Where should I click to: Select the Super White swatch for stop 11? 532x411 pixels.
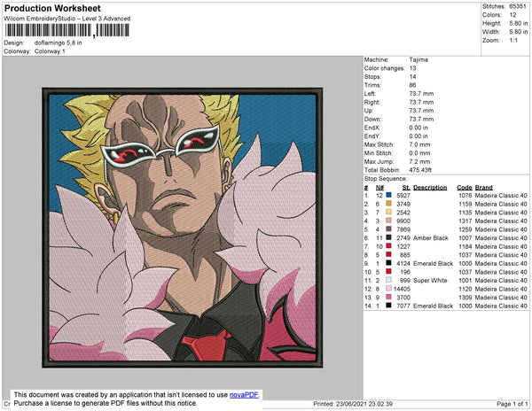pos(388,280)
